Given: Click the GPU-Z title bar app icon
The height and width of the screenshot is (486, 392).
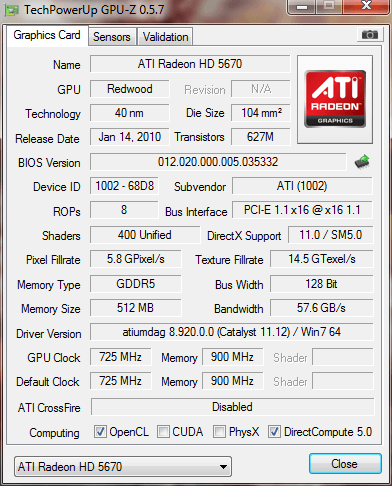Looking at the screenshot, I should pos(12,10).
